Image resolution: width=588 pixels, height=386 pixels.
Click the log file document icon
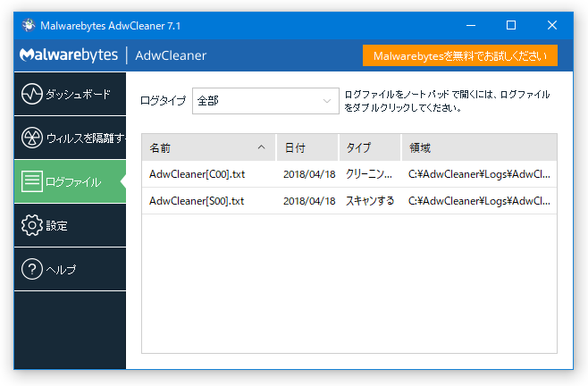[x=32, y=181]
